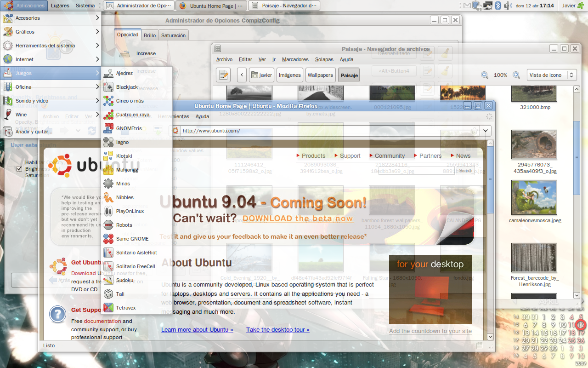The width and height of the screenshot is (588, 368).
Task: Click the Bluetooth tray icon
Action: point(498,6)
